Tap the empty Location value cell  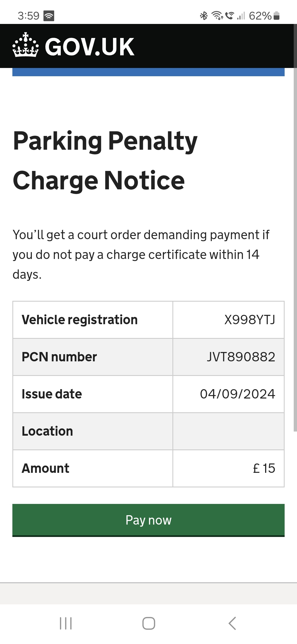(229, 431)
